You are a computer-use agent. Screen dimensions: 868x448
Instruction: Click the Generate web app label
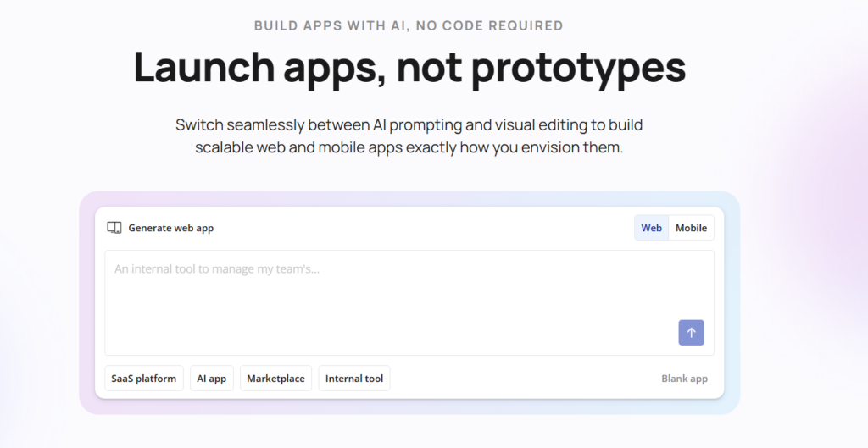170,228
